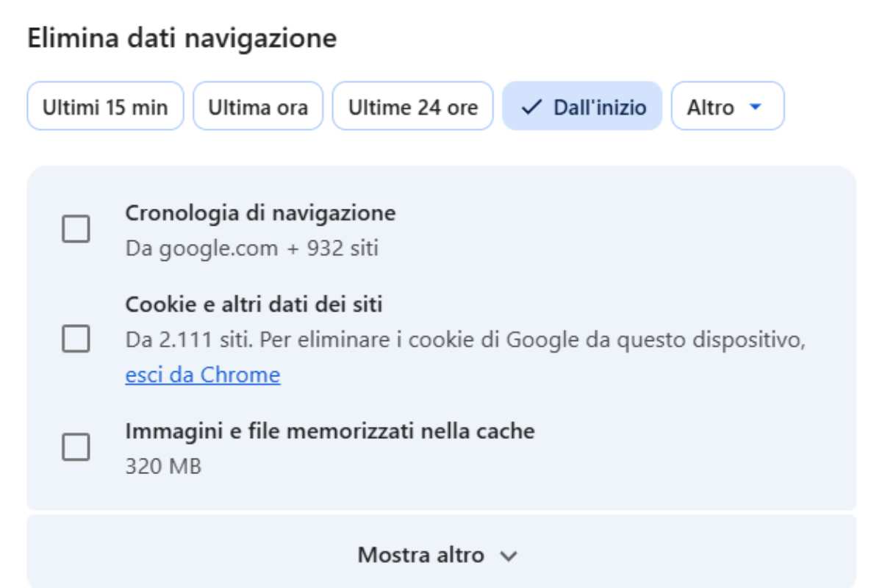Select the Dall'inizio time range chip
Viewport: 882px width, 588px height.
(583, 107)
